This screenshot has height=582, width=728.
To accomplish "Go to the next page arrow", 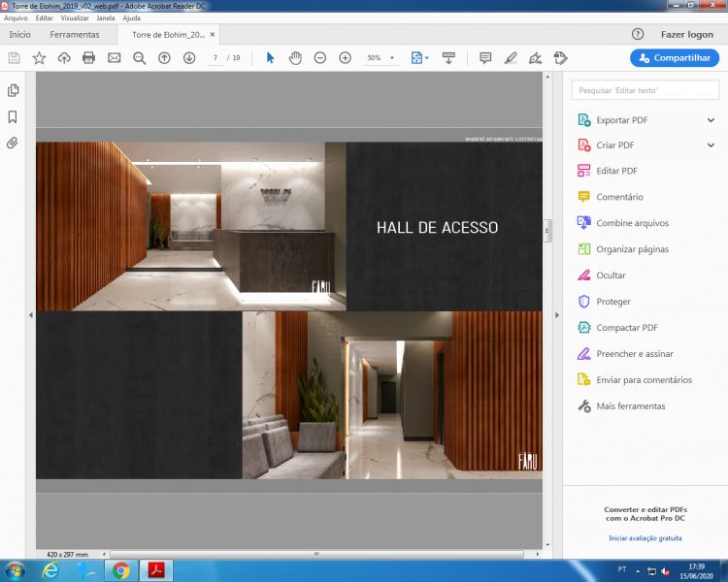I will (x=189, y=58).
